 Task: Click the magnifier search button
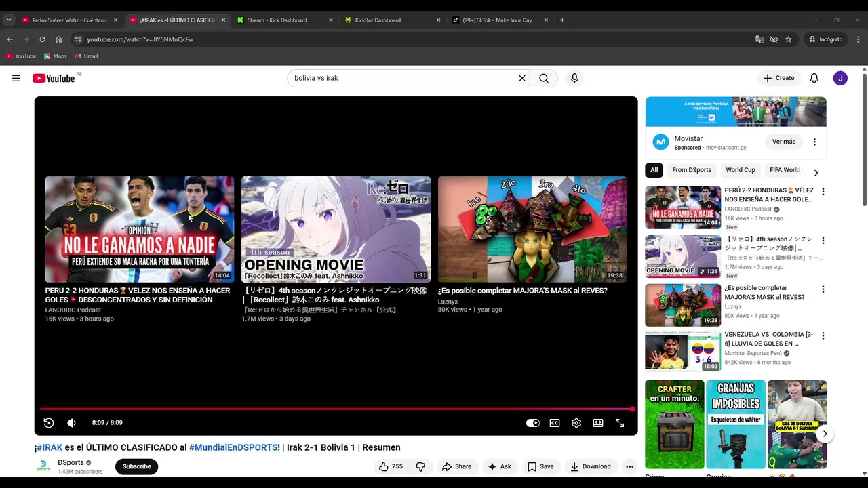(x=544, y=78)
